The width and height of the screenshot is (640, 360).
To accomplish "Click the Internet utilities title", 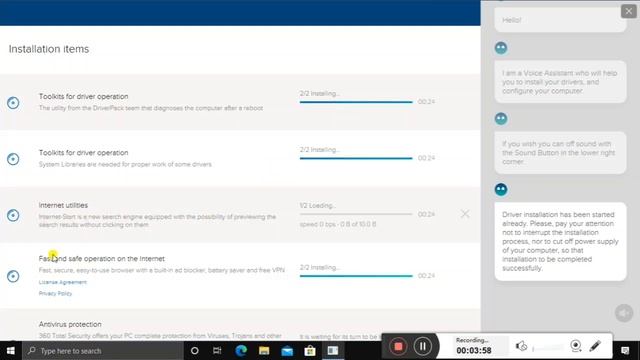I will [x=63, y=205].
